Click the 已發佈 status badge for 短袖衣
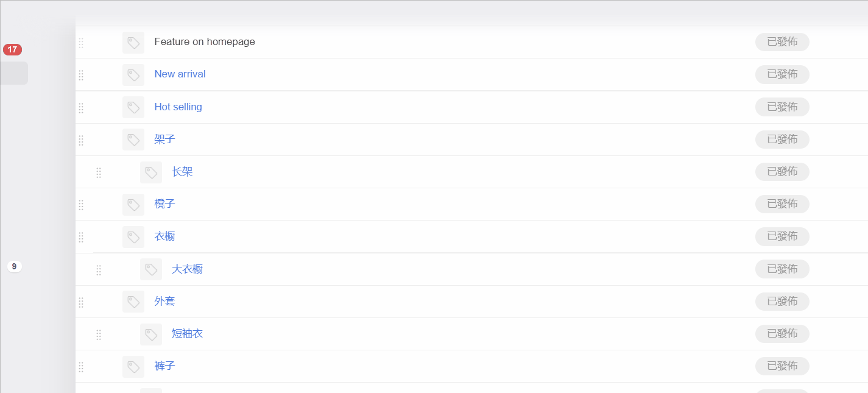Screen dimensions: 868x393 782,334
